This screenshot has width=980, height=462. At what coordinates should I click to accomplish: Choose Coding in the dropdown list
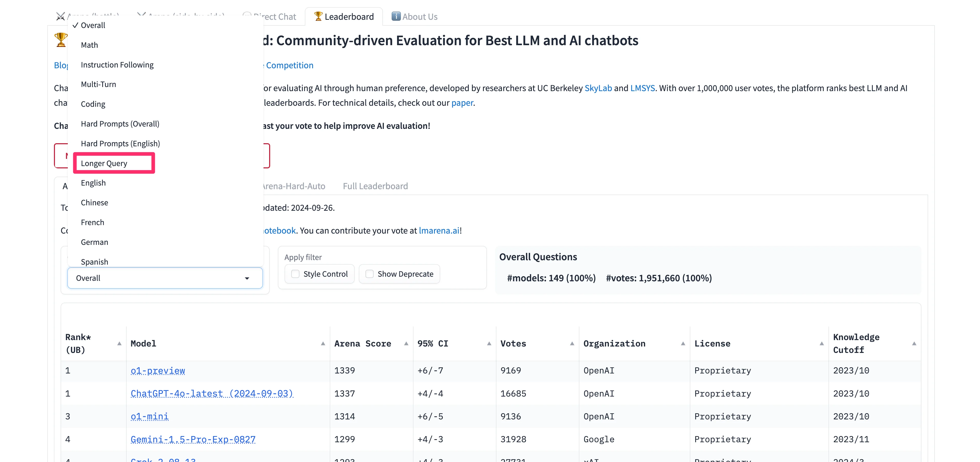pyautogui.click(x=93, y=104)
